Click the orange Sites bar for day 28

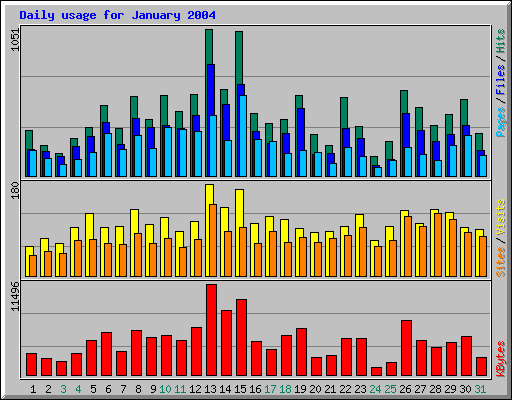[438, 245]
